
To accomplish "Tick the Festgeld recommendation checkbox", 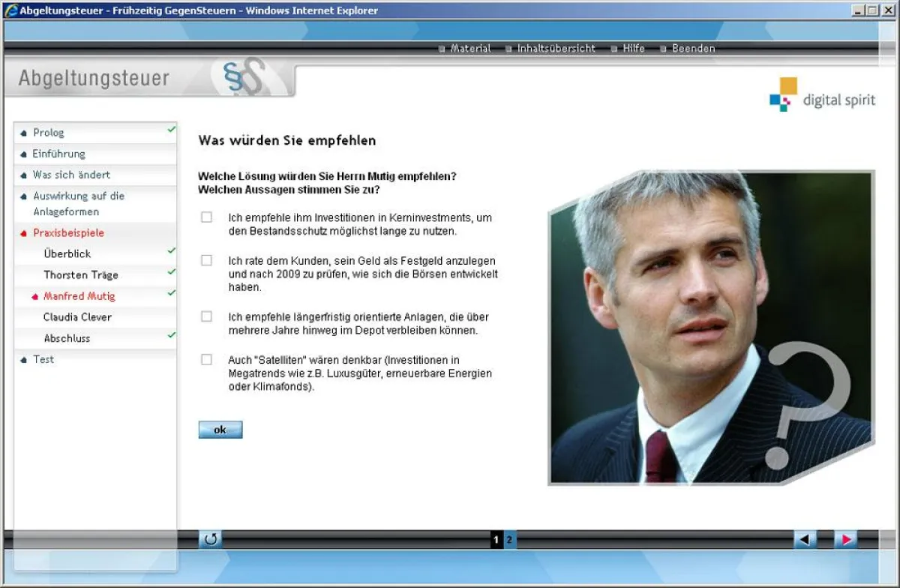I will [x=206, y=260].
